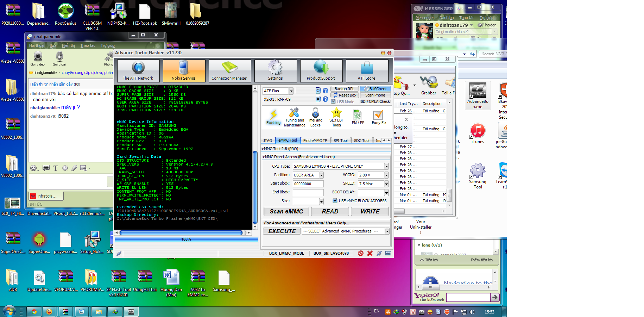Screen dimensions: 644x317
Task: Open the Easy Fix section
Action: click(x=379, y=117)
